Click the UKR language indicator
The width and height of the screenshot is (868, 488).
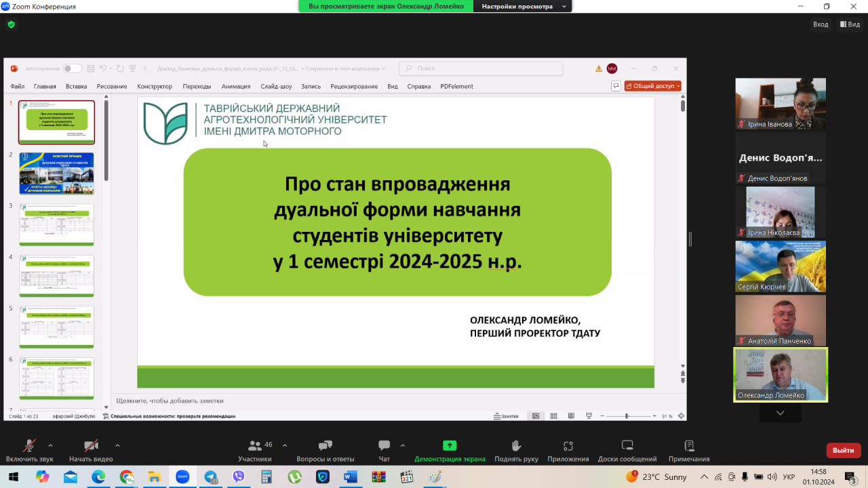pos(789,476)
